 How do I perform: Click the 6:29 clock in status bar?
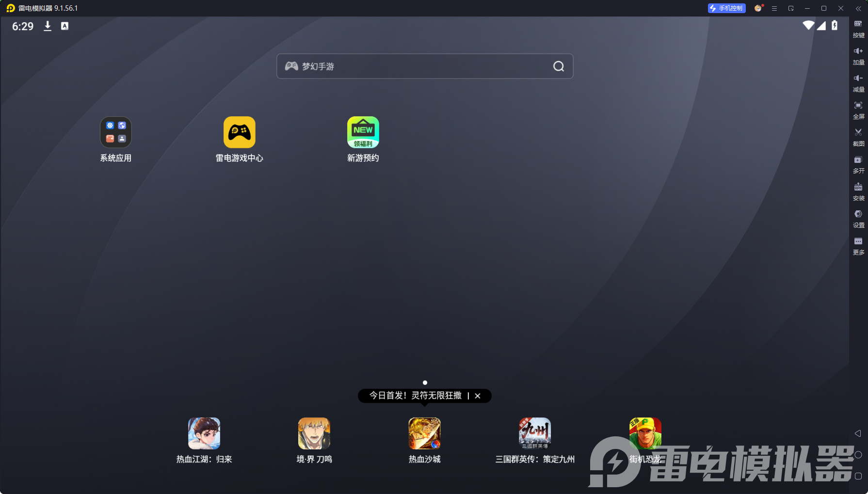pos(23,26)
